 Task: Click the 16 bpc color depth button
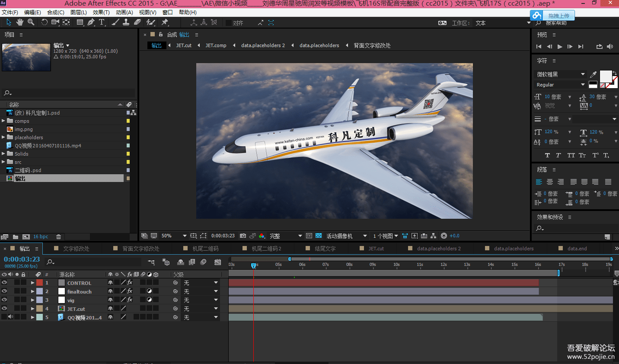[41, 237]
